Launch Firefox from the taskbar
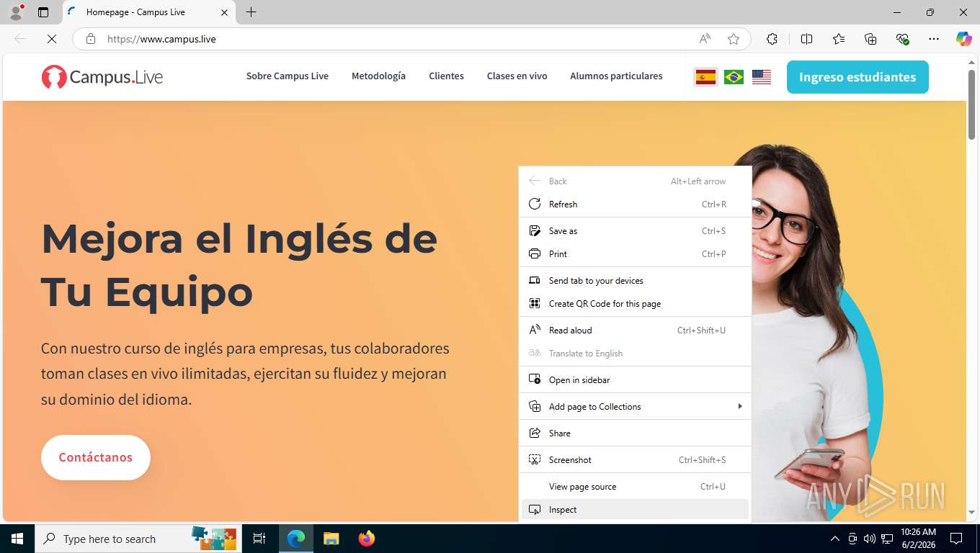This screenshot has height=553, width=980. (367, 539)
